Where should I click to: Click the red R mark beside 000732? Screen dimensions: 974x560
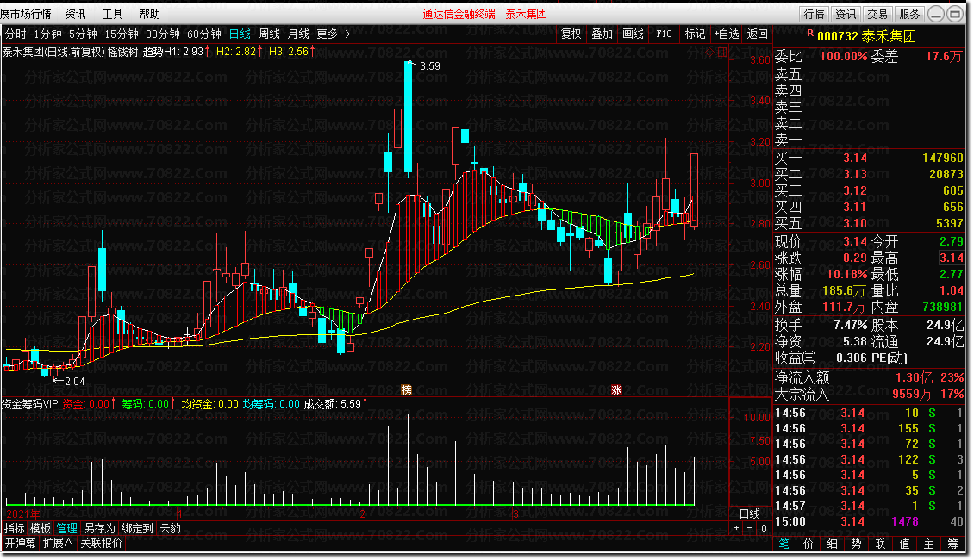(x=810, y=33)
